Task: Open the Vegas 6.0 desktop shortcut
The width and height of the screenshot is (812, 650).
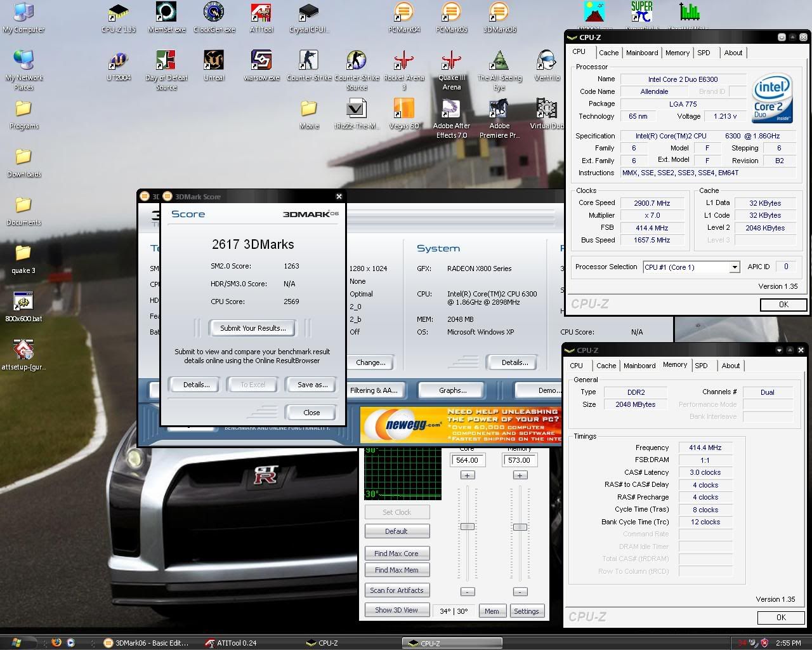Action: (x=404, y=114)
